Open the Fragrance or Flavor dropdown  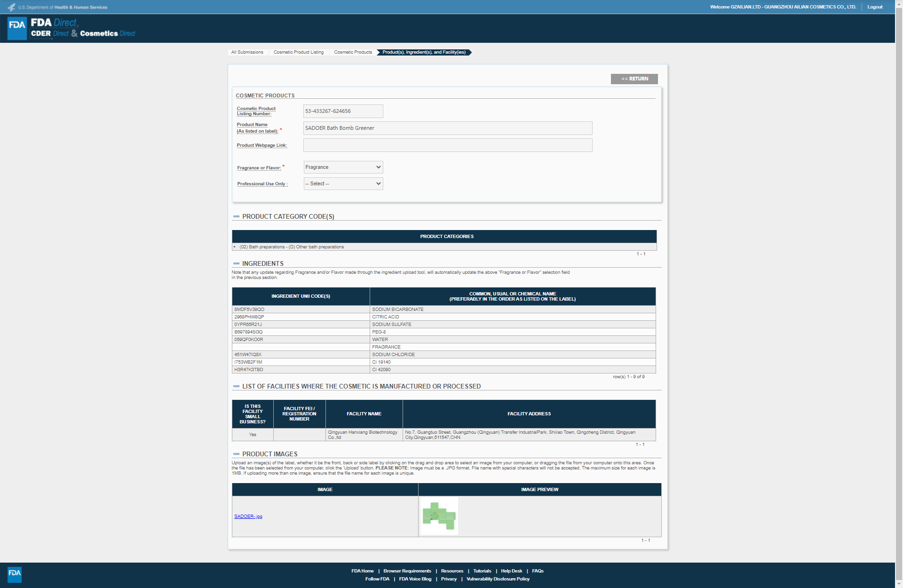(x=343, y=167)
